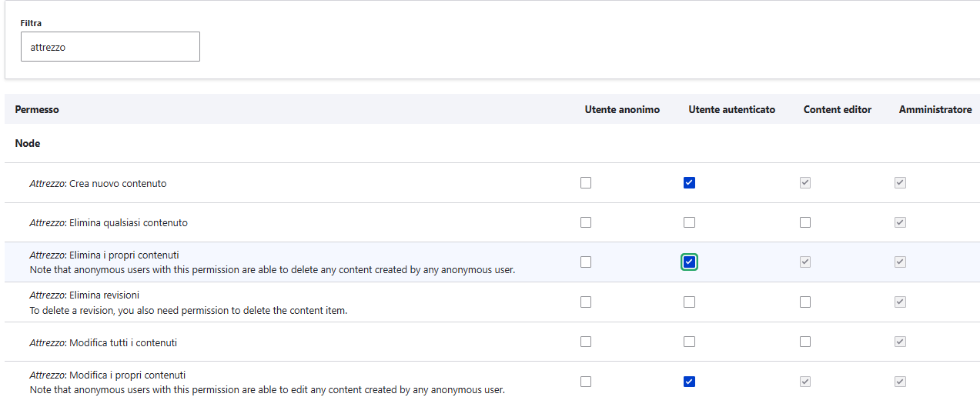This screenshot has width=980, height=397.
Task: Uncheck Modifica i propri contenuti for Utente autenticato
Action: [689, 382]
